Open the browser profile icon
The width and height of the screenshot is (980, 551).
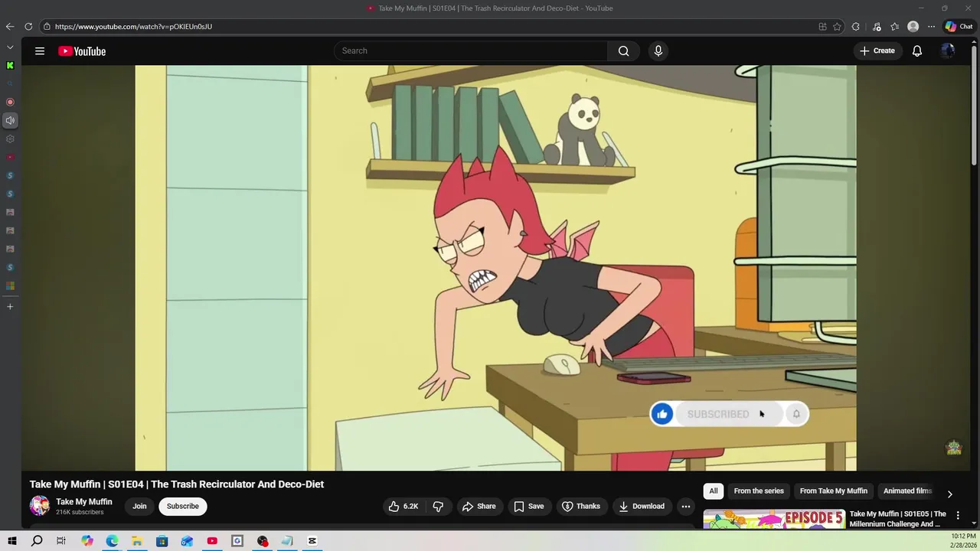click(x=913, y=27)
